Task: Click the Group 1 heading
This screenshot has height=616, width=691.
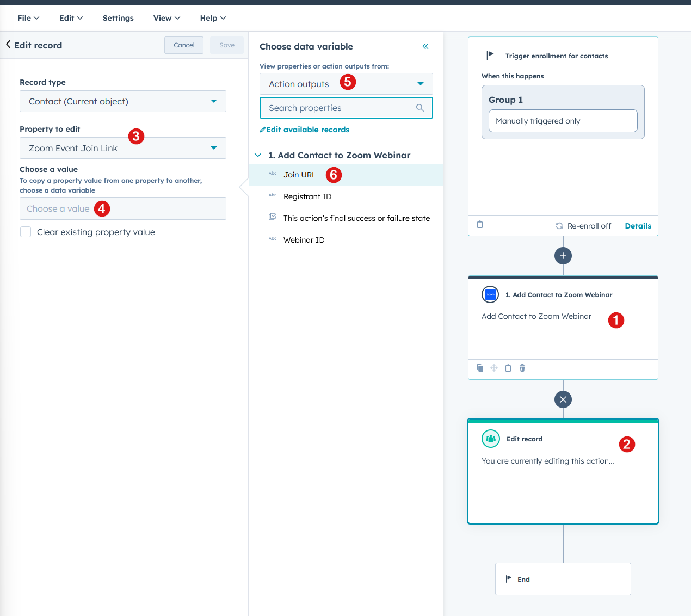Action: point(505,100)
